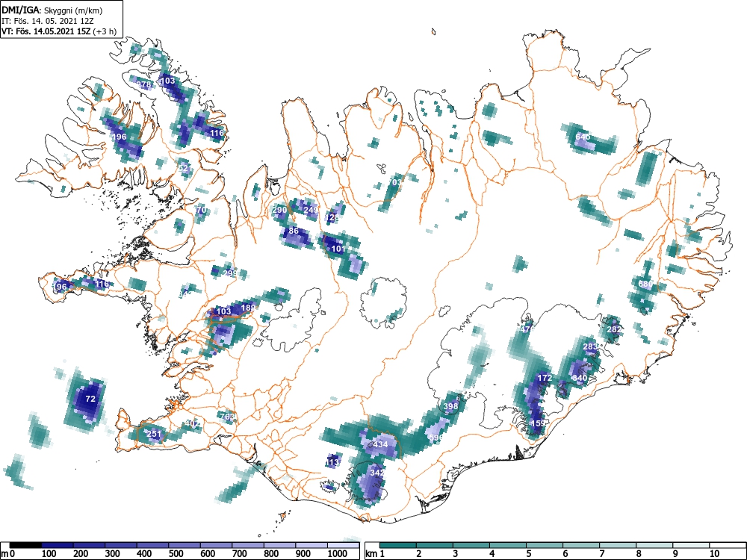747x560 pixels.
Task: Click the map label 646 in the northeast
Action: point(583,137)
